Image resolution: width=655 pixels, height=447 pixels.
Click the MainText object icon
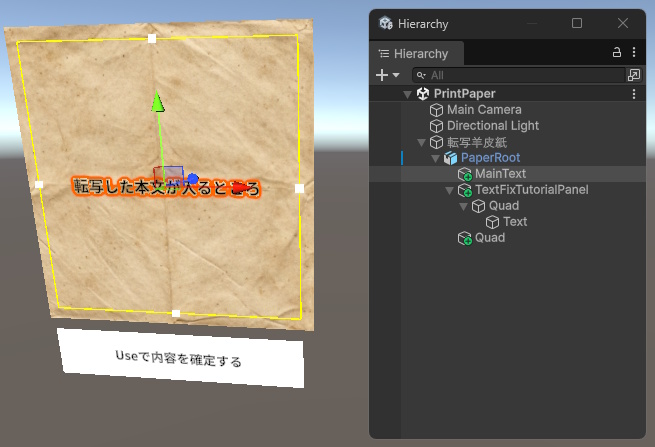coord(464,174)
